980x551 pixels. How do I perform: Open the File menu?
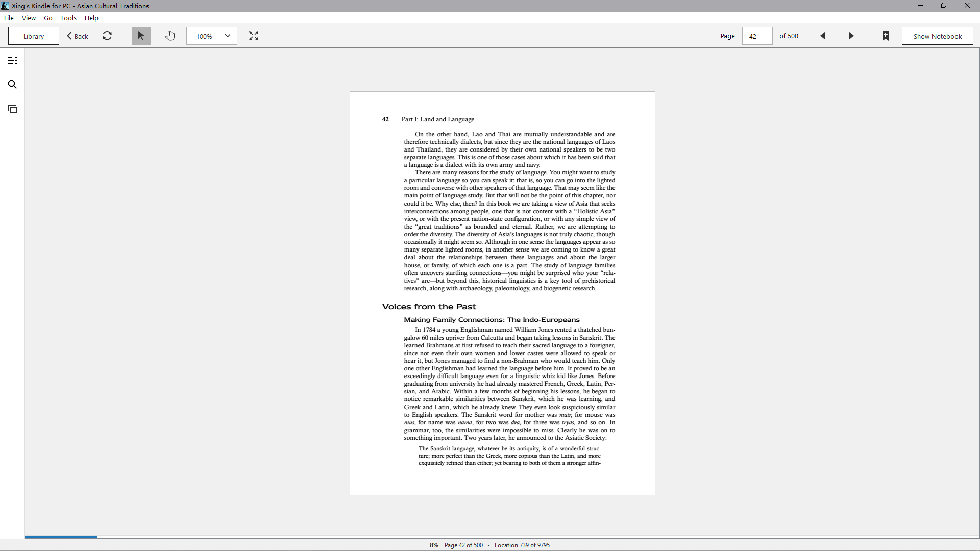tap(9, 18)
